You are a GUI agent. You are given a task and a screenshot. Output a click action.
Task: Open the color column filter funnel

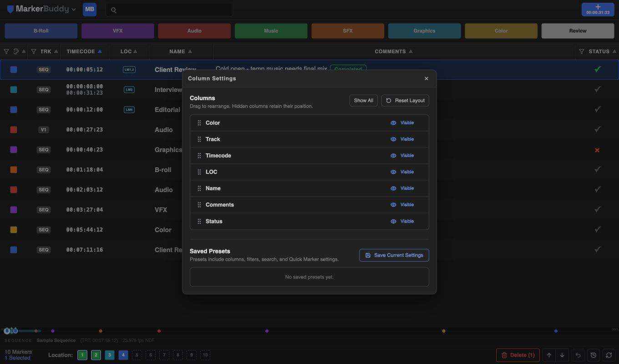(6, 51)
